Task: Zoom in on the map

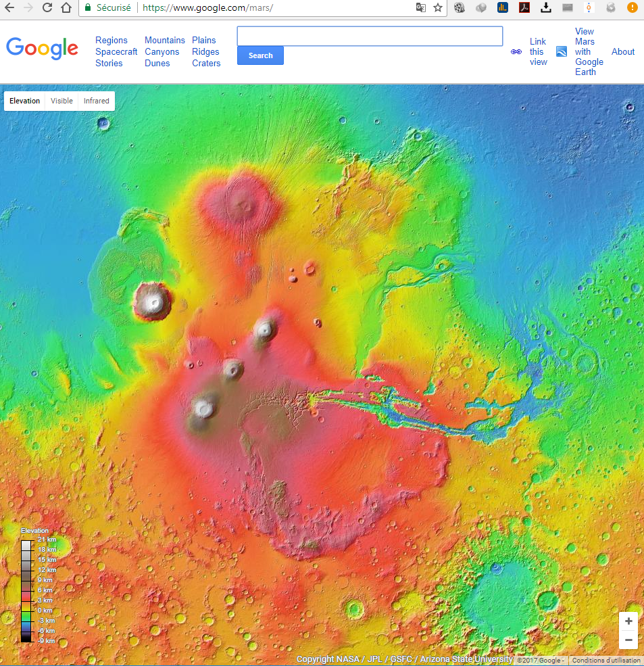Action: [x=628, y=621]
